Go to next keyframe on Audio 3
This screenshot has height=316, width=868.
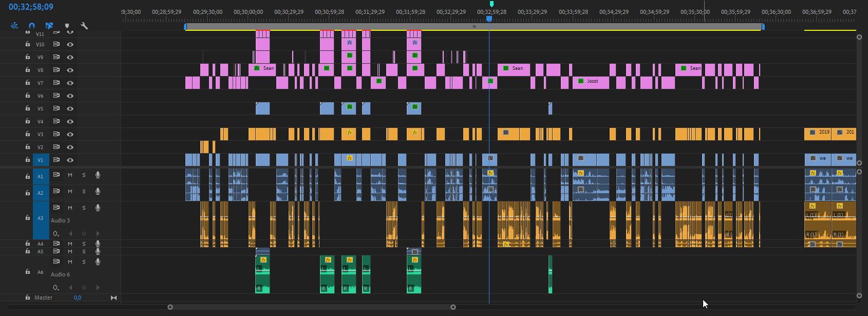point(98,234)
